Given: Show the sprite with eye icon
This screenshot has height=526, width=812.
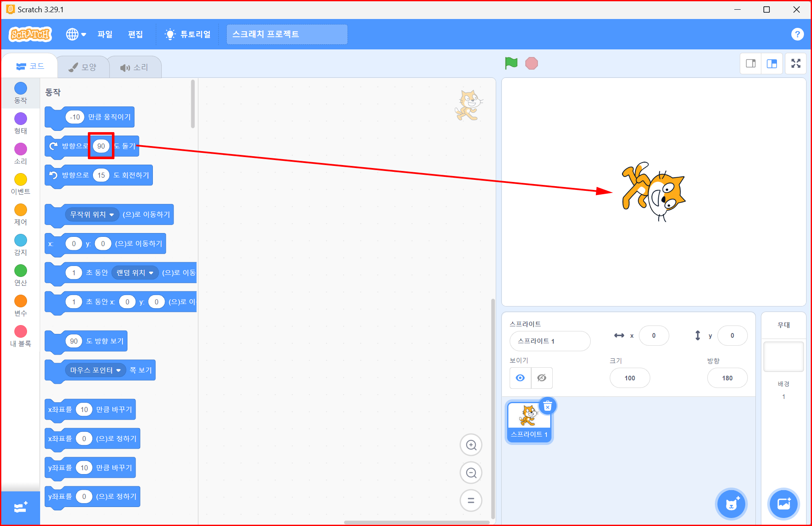Looking at the screenshot, I should (520, 378).
